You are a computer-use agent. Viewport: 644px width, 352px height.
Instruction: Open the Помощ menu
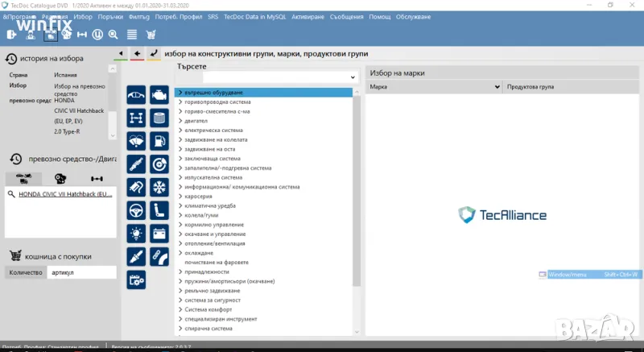(x=379, y=17)
